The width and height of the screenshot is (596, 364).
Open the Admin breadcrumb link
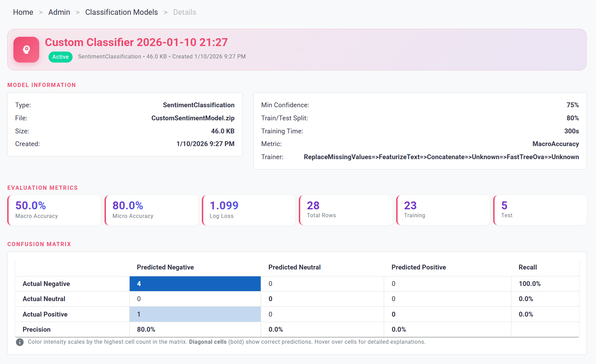point(59,12)
